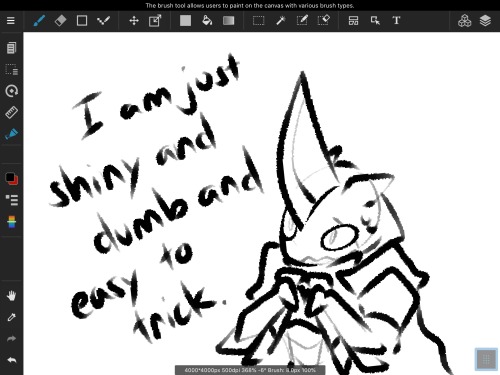This screenshot has width=500, height=375.
Task: Choose the rectangular selection tool
Action: [258, 21]
